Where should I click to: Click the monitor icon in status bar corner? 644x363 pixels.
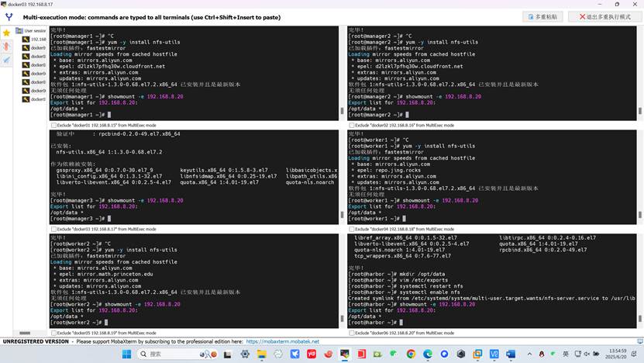pyautogui.click(x=639, y=341)
